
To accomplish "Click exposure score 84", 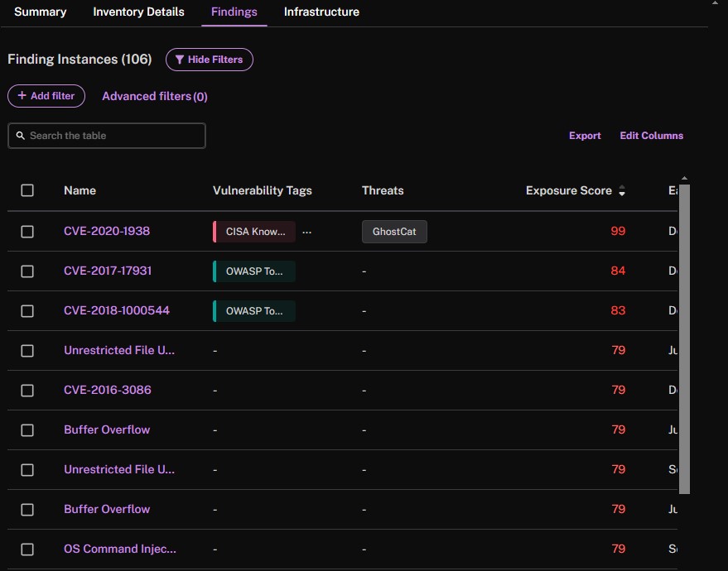I will [x=618, y=271].
